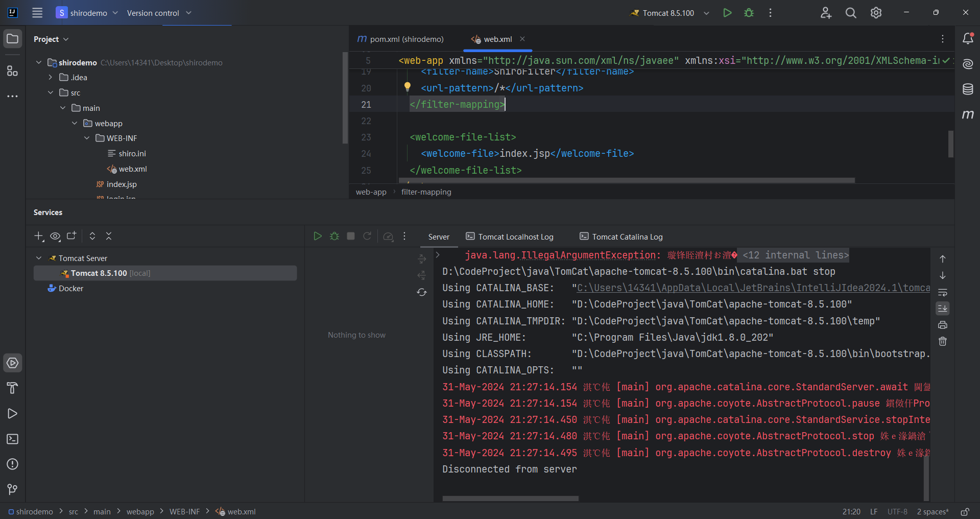Screen dimensions: 980x519
Task: Debug Tomcat 8.5.100 from top toolbar
Action: point(749,13)
